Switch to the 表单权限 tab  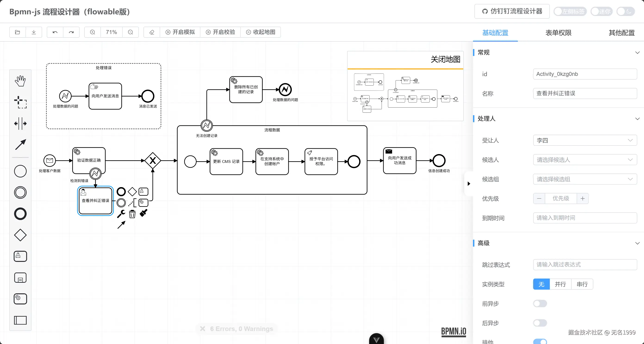(558, 33)
